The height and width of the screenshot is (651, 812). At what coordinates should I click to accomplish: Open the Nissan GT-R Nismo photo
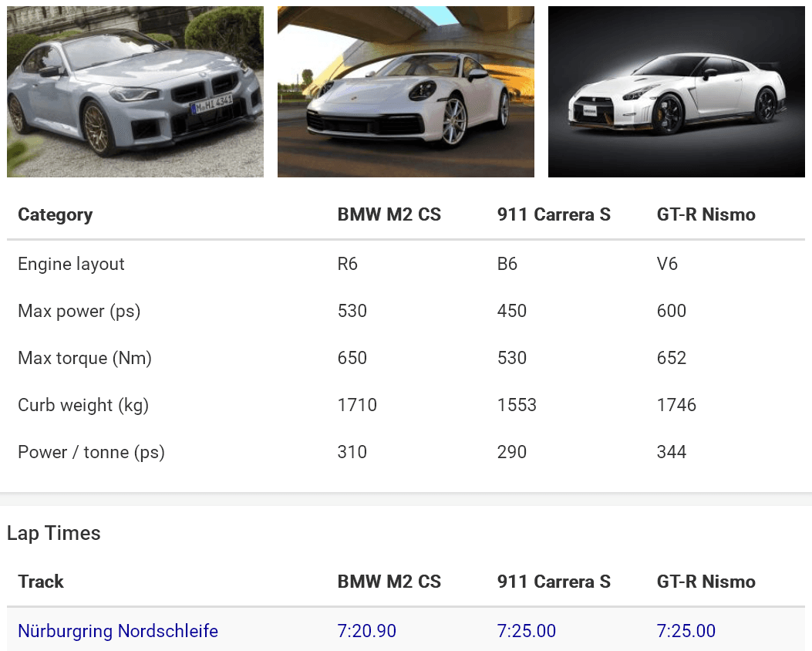(676, 92)
